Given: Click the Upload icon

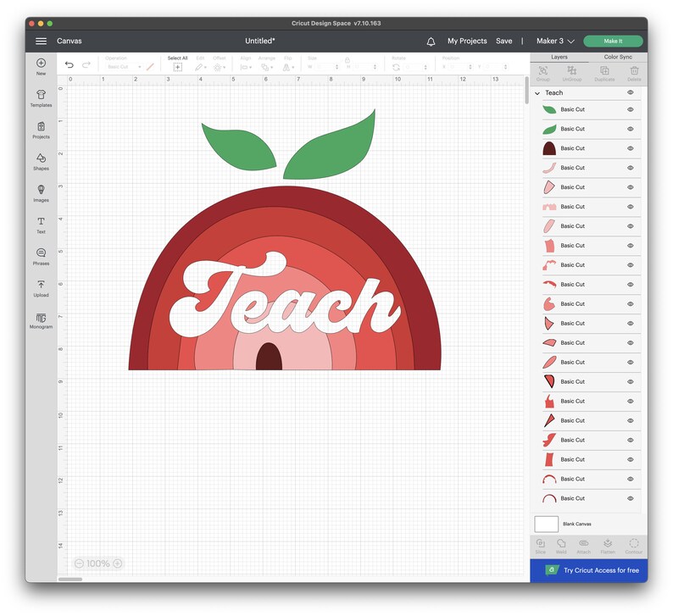Looking at the screenshot, I should click(x=41, y=288).
